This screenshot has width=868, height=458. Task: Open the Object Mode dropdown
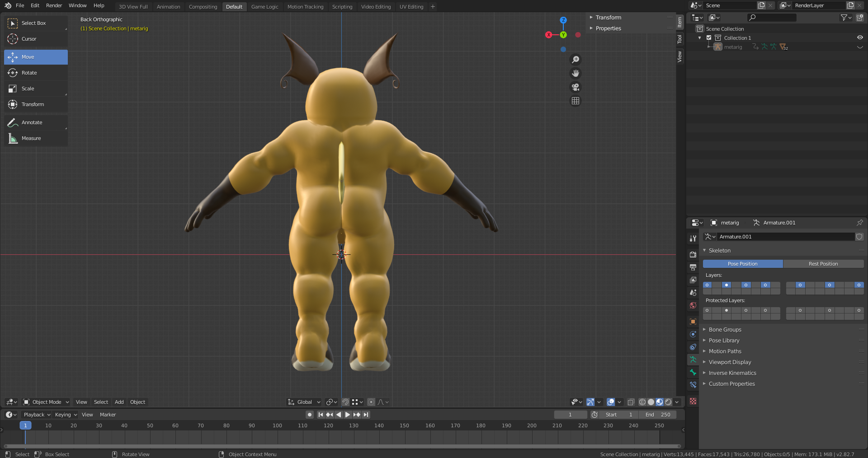point(46,402)
